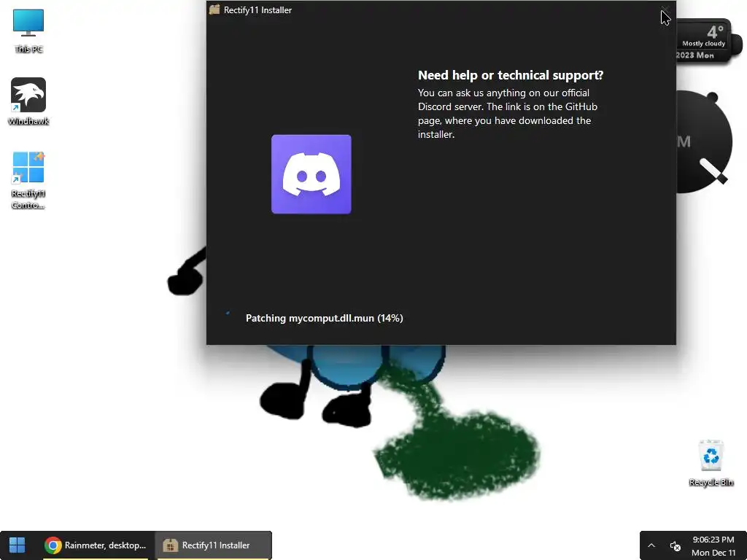The height and width of the screenshot is (560, 747).
Task: Expand the system tray hidden icons chevron
Action: [x=651, y=545]
